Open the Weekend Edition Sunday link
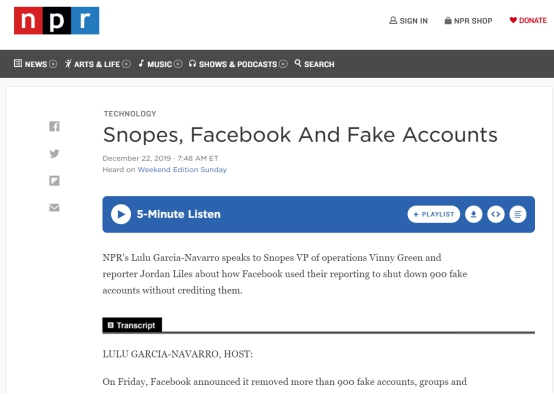This screenshot has width=554, height=395. (182, 170)
